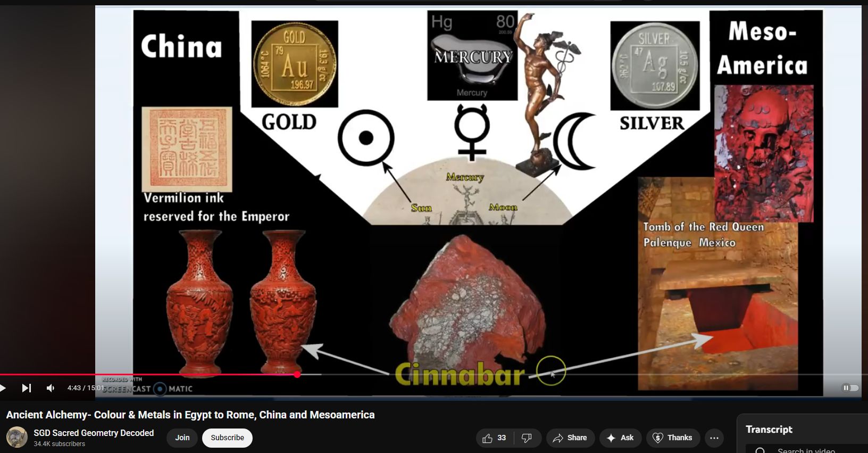Toggle the autoplay switch in player

[850, 388]
